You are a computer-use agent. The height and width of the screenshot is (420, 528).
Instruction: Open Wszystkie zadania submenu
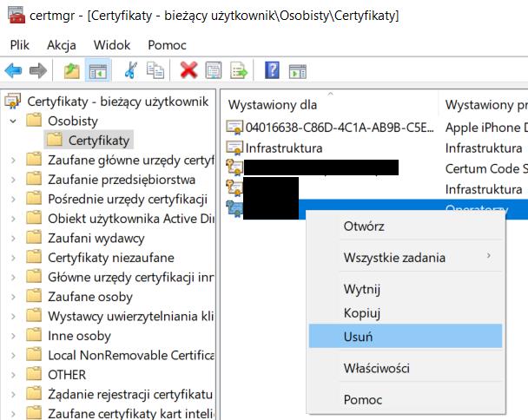[406, 258]
